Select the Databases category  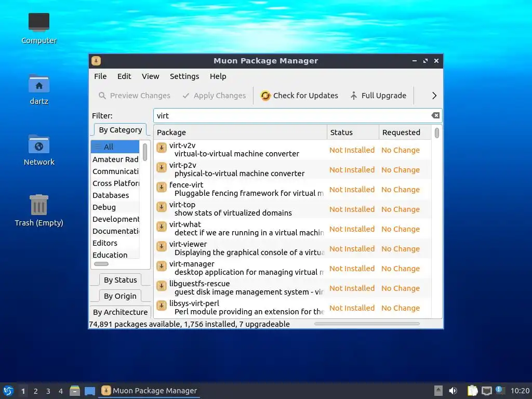(115, 195)
